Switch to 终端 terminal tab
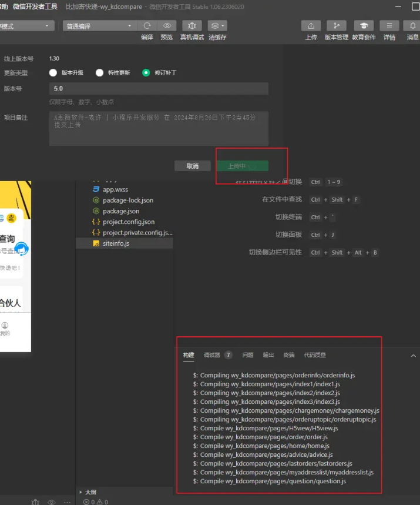Viewport: 420px width, 505px height. tap(289, 355)
